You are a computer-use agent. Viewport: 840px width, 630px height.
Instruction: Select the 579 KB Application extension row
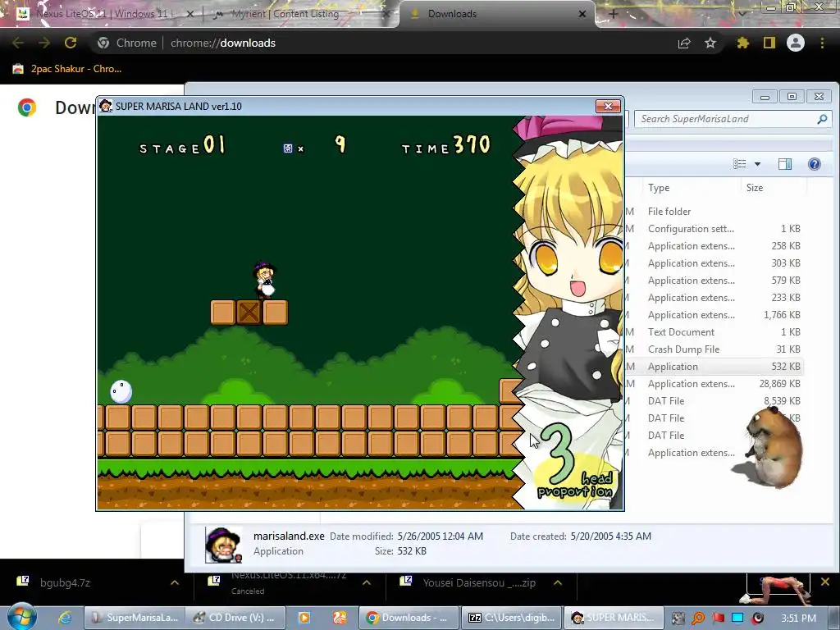pos(714,281)
